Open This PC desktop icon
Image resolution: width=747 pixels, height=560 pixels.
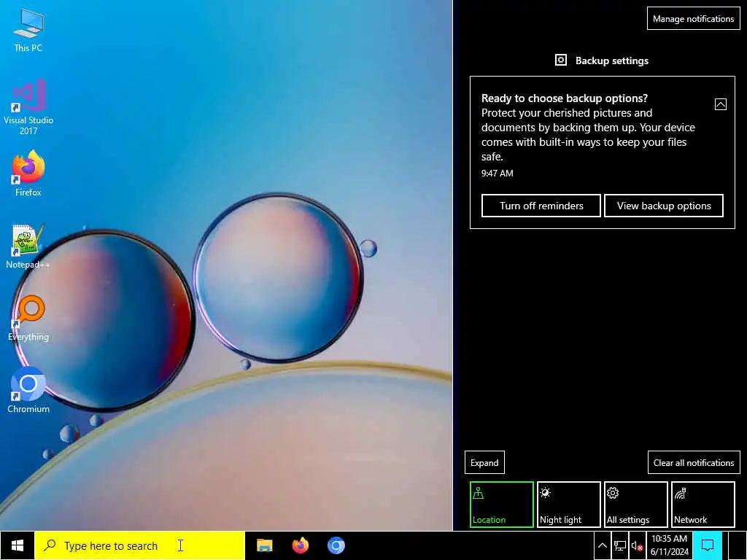coord(28,29)
